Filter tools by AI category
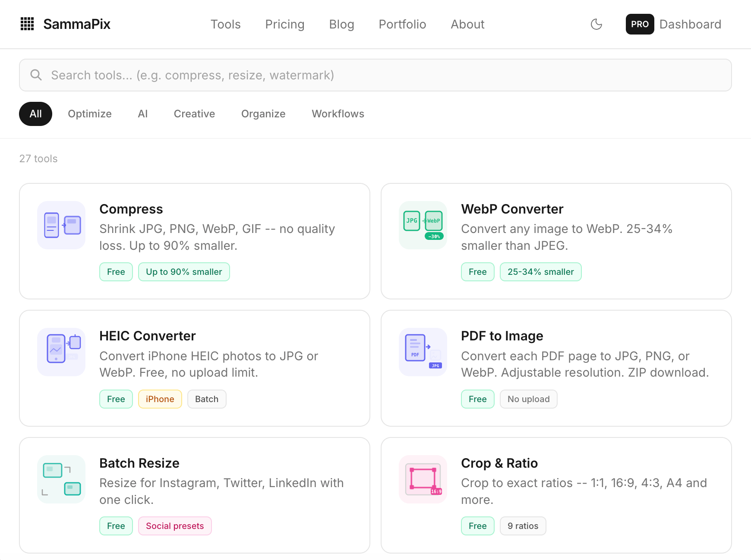The height and width of the screenshot is (560, 751). 142,114
